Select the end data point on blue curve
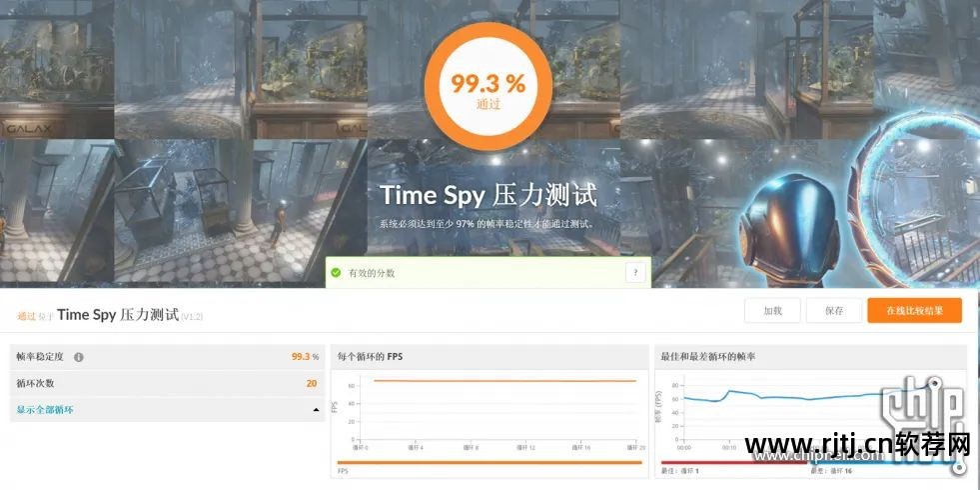Viewport: 980px width, 490px height. pos(935,382)
